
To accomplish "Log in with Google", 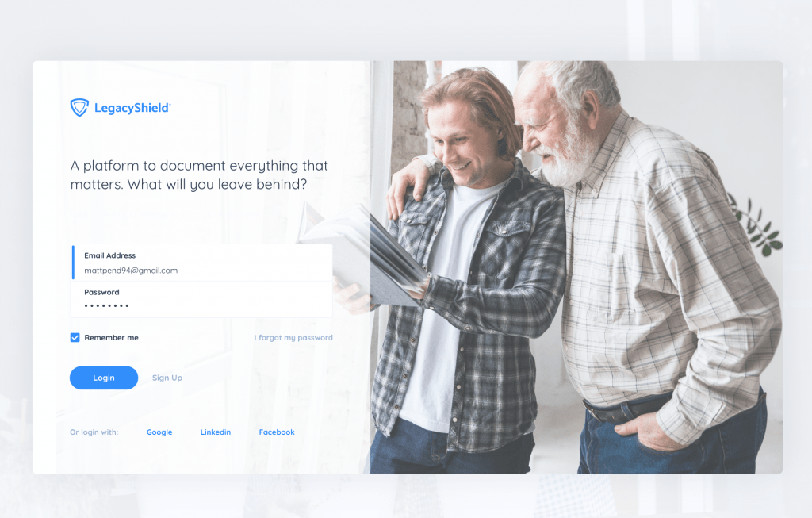I will pos(159,432).
